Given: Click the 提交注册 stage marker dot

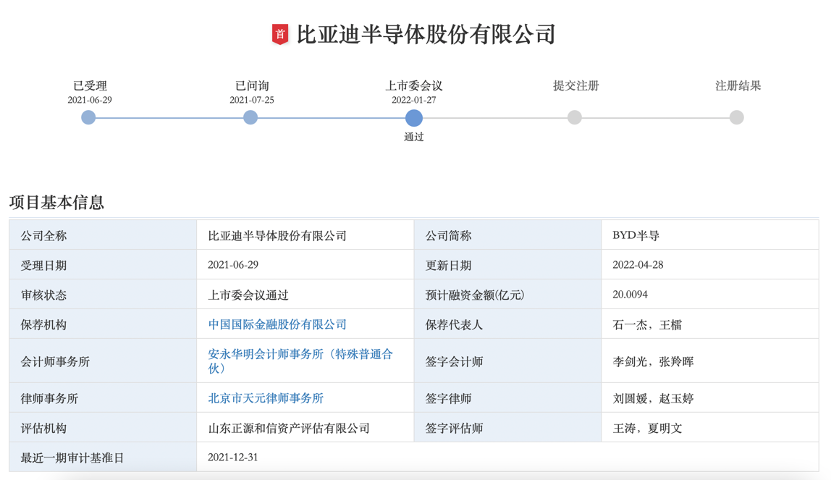Looking at the screenshot, I should click(575, 118).
